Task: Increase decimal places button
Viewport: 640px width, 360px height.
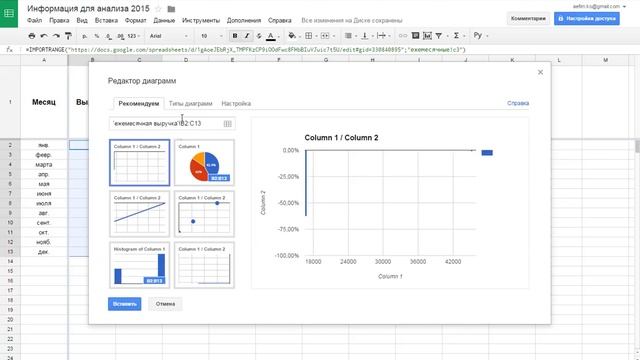Action: pyautogui.click(x=120, y=36)
